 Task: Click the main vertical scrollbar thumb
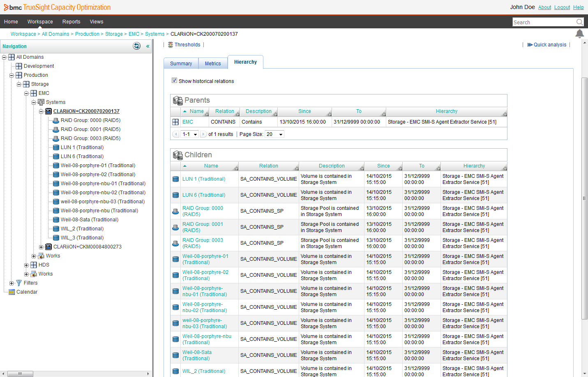click(x=585, y=198)
